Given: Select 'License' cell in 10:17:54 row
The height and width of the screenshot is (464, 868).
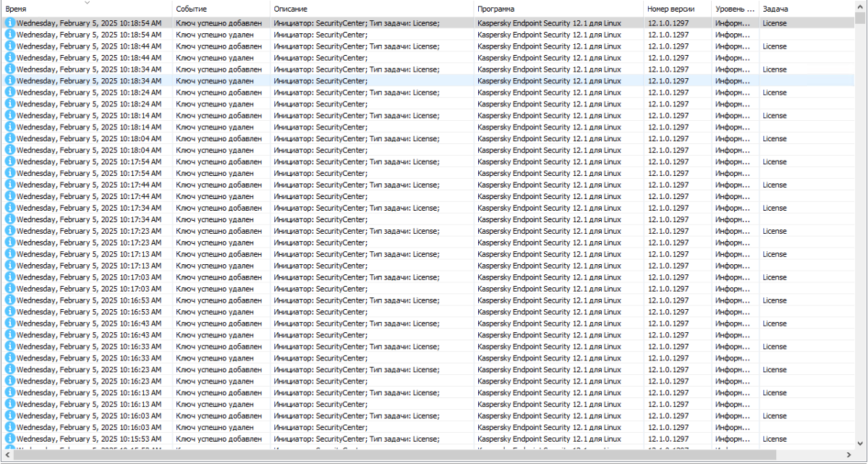Looking at the screenshot, I should tap(775, 162).
